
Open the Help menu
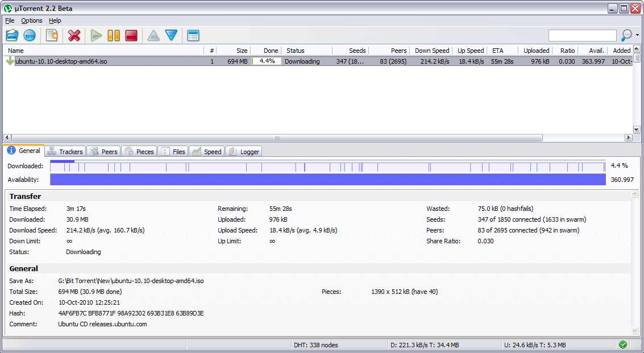tap(55, 20)
